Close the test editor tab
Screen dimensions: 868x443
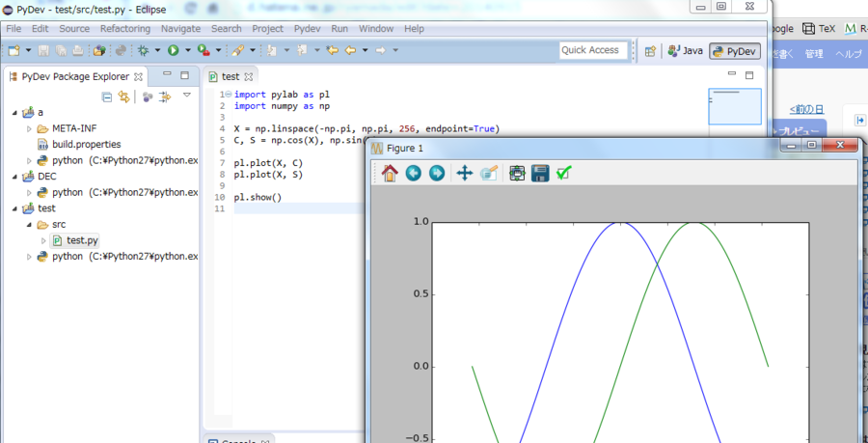249,77
